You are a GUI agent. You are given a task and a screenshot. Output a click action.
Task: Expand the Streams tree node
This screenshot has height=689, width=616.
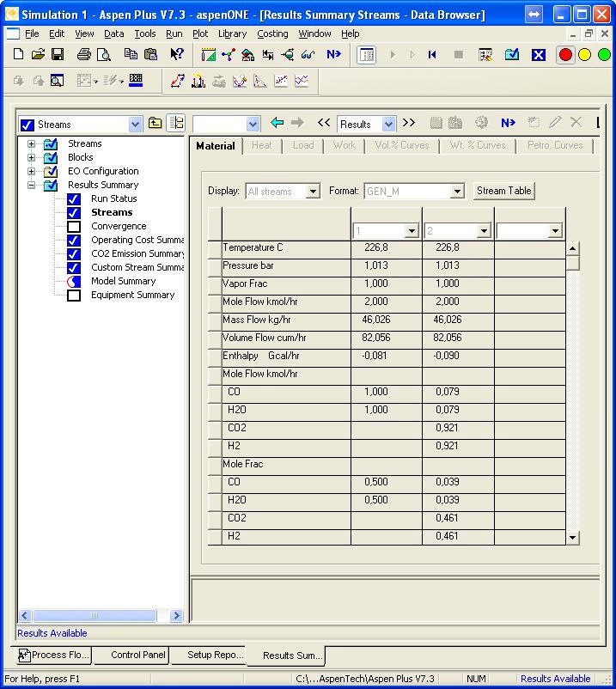tap(31, 143)
